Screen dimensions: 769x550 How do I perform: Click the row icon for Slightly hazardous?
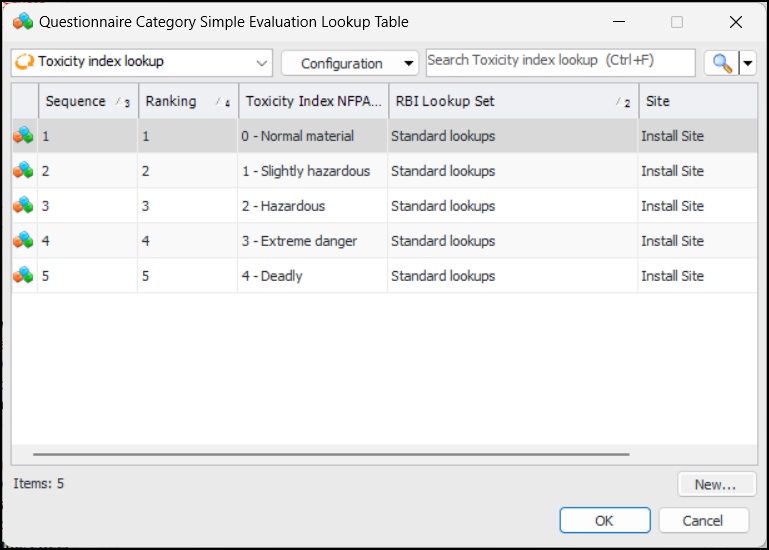pos(23,171)
